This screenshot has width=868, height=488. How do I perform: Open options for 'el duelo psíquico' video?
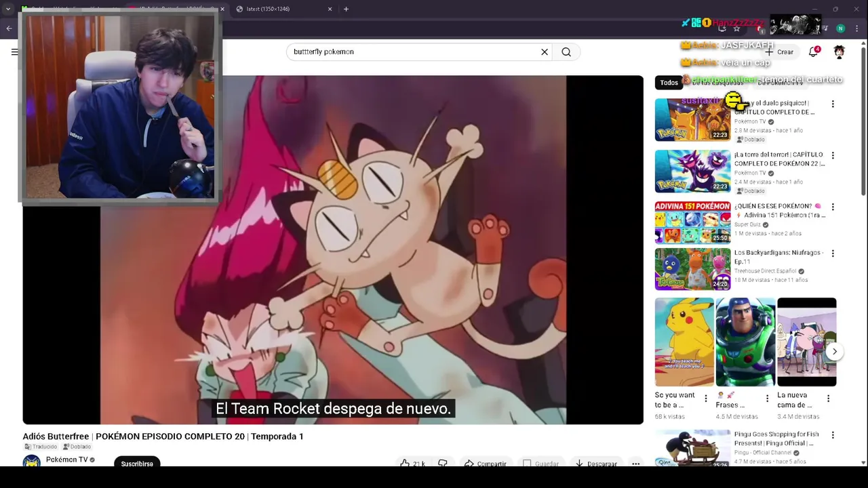tap(833, 104)
